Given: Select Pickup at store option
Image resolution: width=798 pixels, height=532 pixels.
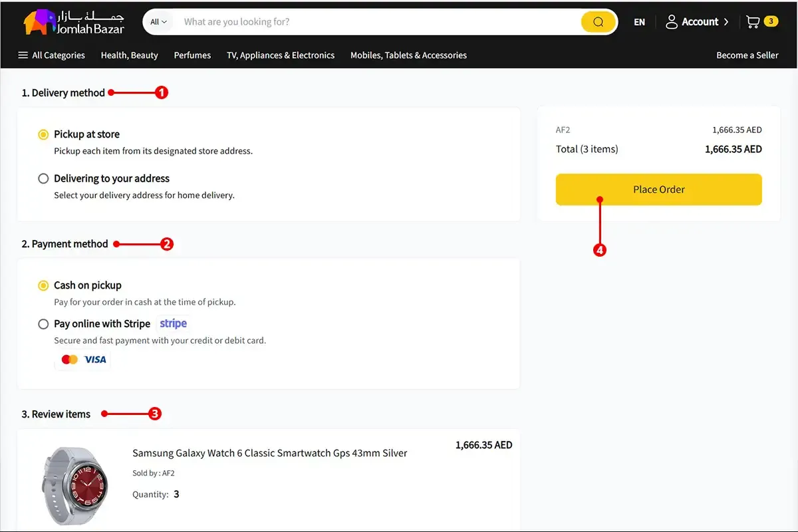Looking at the screenshot, I should pos(43,134).
